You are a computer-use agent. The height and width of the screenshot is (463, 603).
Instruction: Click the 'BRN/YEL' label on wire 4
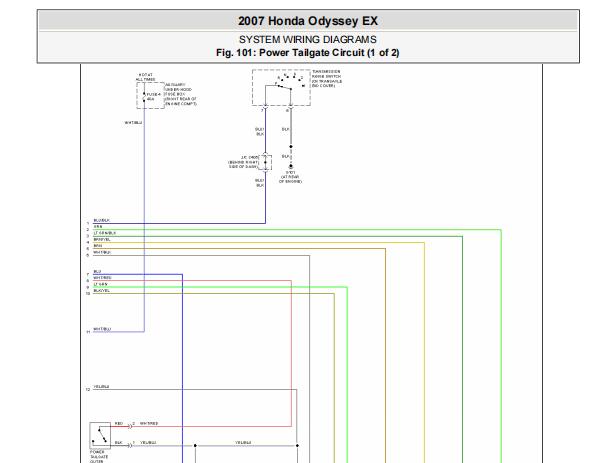(102, 239)
